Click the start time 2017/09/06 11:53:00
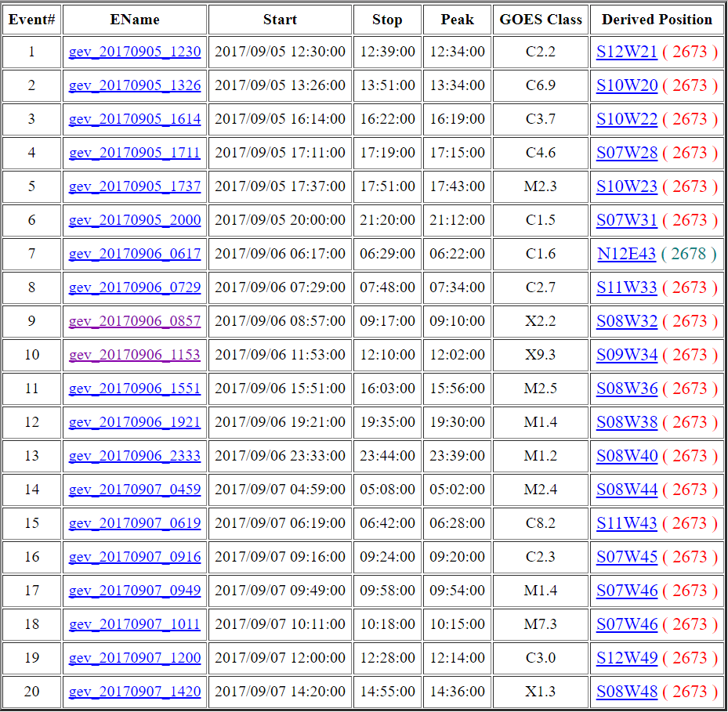The height and width of the screenshot is (712, 728). 280,355
